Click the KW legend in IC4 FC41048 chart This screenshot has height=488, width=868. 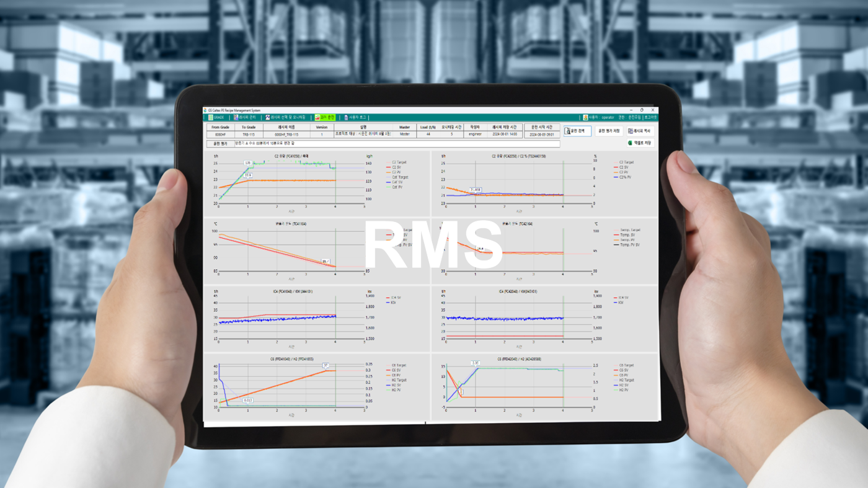click(393, 303)
